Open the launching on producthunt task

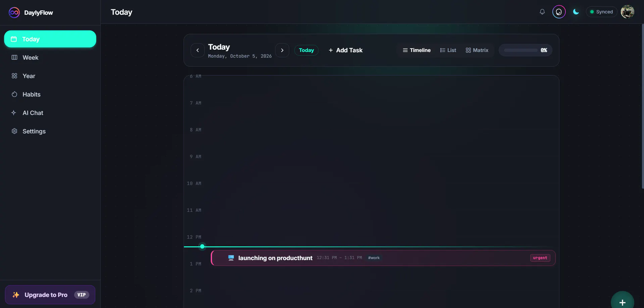click(383, 258)
